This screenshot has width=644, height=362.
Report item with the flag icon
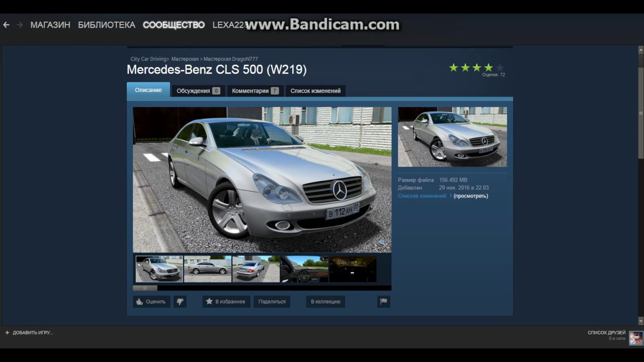click(x=384, y=302)
